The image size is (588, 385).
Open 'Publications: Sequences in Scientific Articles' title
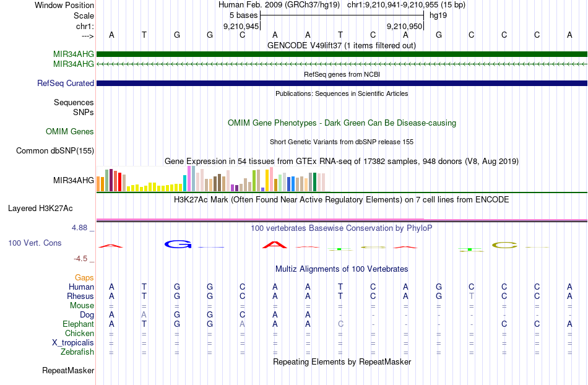point(342,93)
